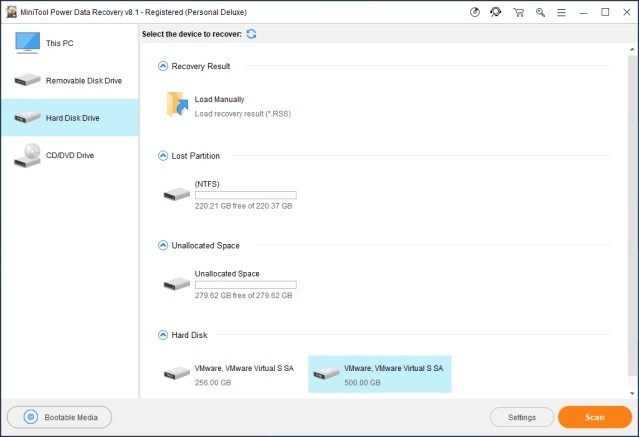Viewport: 639px width, 437px height.
Task: Collapse the Unallocated Space section
Action: (163, 245)
